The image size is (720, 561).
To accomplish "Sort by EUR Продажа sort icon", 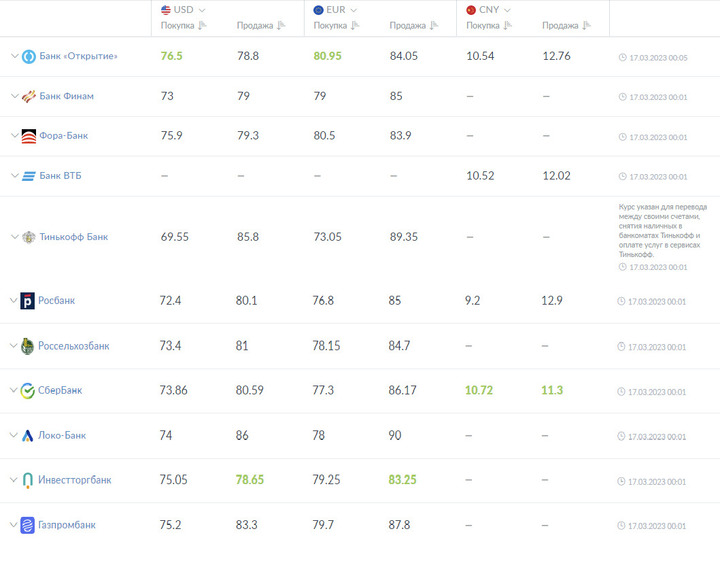I will [434, 25].
